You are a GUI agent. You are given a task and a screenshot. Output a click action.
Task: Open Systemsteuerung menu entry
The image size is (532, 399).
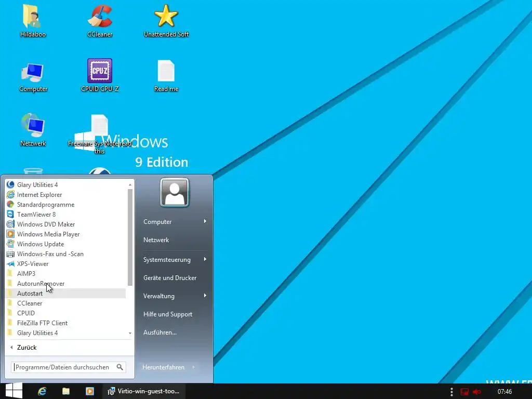167,260
